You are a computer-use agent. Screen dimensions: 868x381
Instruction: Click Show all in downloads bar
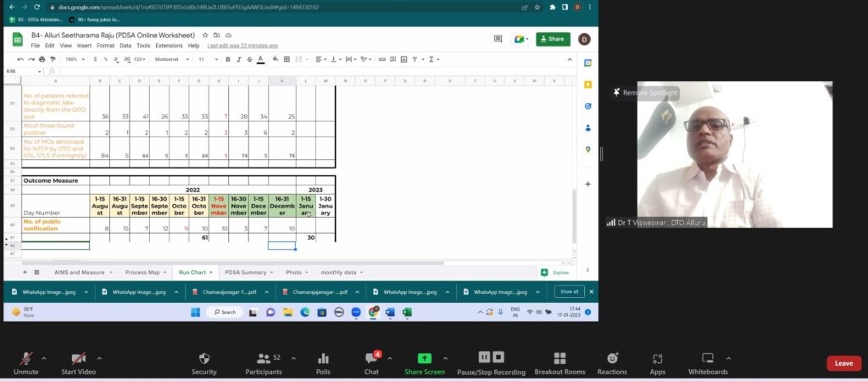click(568, 291)
